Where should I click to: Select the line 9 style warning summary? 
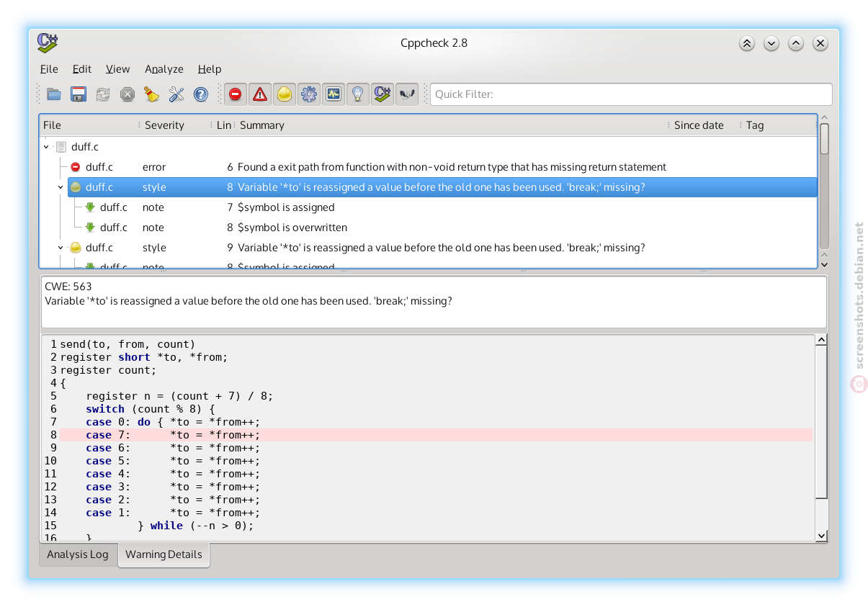point(442,248)
